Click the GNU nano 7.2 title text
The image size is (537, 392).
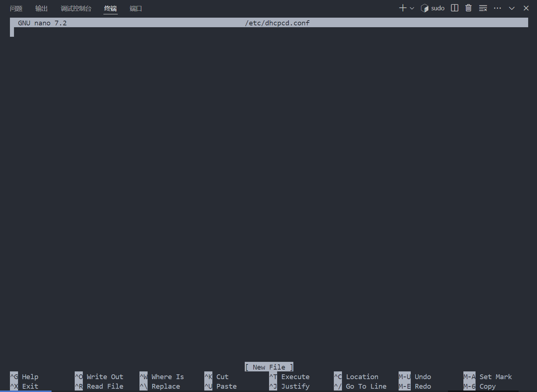click(x=42, y=23)
